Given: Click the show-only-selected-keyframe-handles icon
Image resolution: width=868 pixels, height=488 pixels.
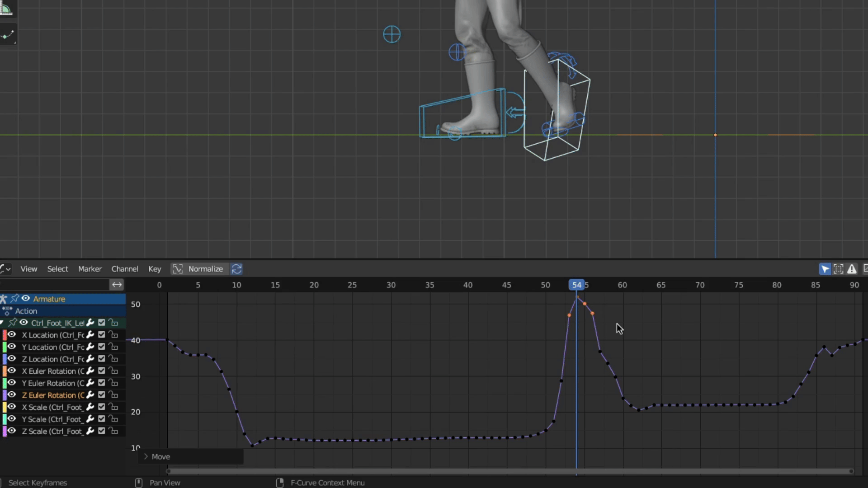Looking at the screenshot, I should [x=838, y=269].
